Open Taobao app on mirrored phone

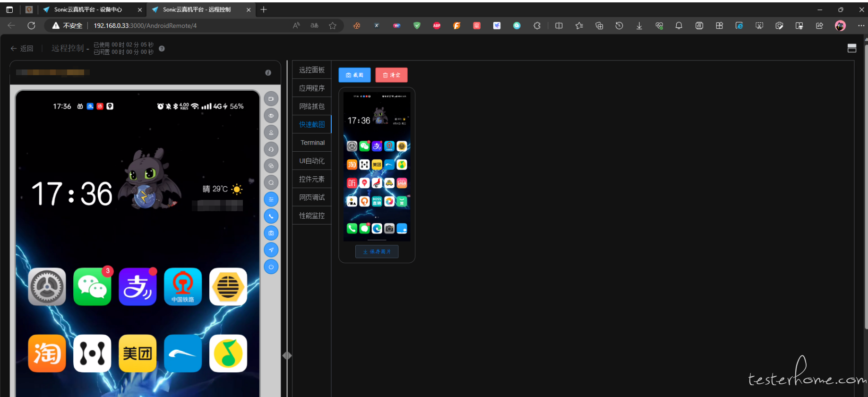click(47, 354)
